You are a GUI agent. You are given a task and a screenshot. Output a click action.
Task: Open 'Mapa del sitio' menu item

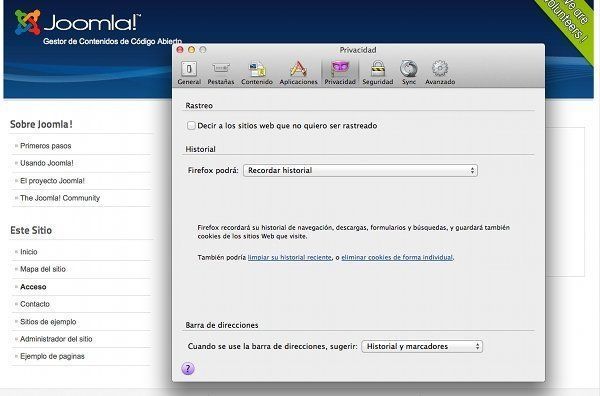(43, 269)
